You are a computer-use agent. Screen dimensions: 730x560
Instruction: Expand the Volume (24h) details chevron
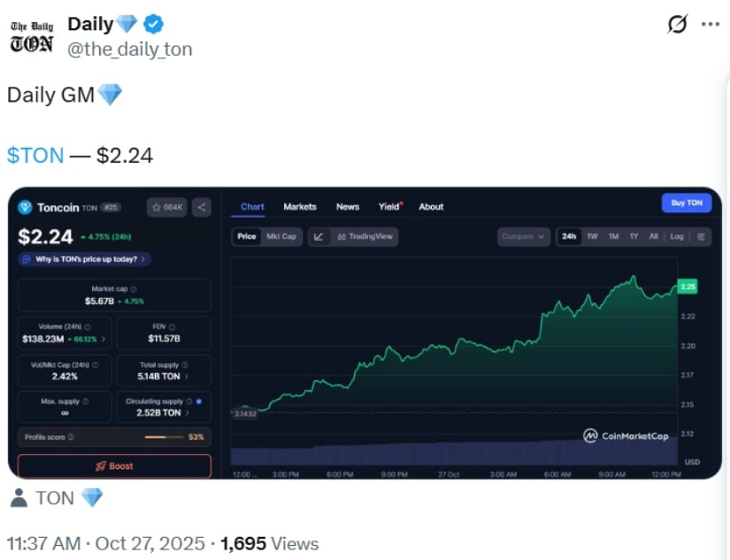tap(104, 339)
